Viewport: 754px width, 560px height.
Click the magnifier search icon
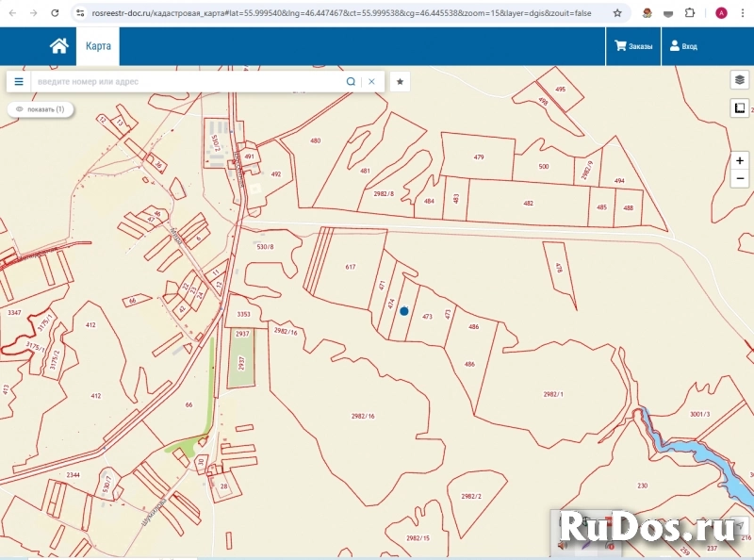[351, 82]
